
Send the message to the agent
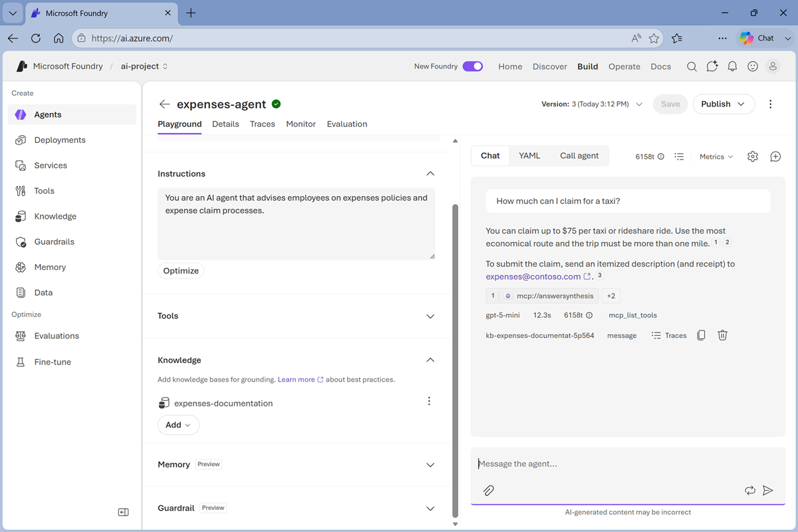click(x=768, y=491)
